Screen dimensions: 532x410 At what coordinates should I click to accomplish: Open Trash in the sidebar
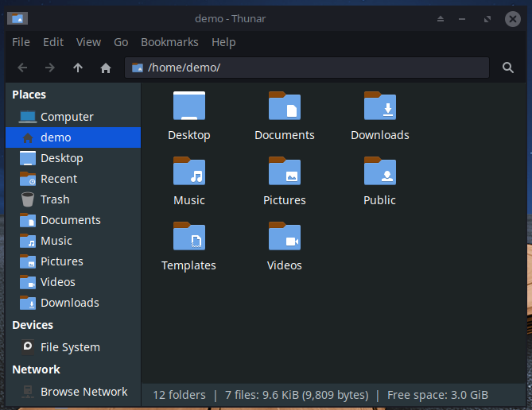[x=73, y=199]
